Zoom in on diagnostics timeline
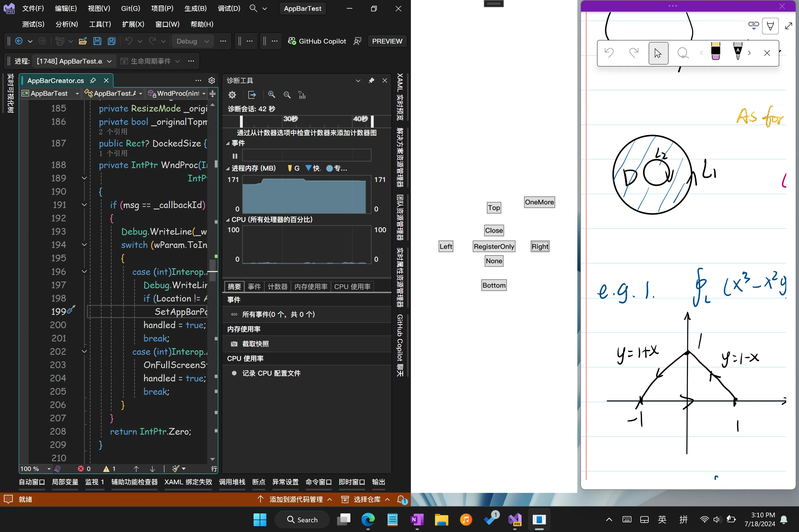The width and height of the screenshot is (799, 532). [271, 95]
